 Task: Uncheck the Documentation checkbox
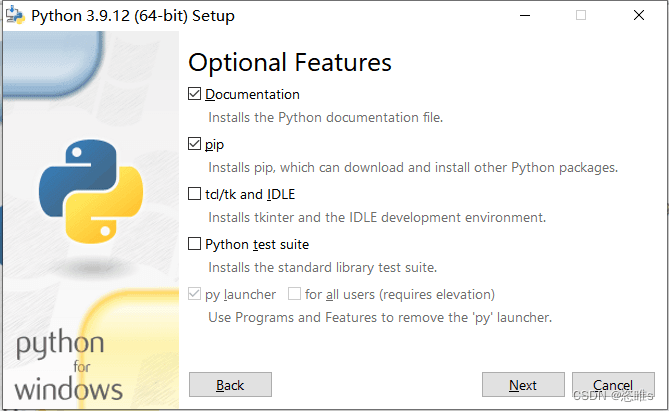(195, 94)
